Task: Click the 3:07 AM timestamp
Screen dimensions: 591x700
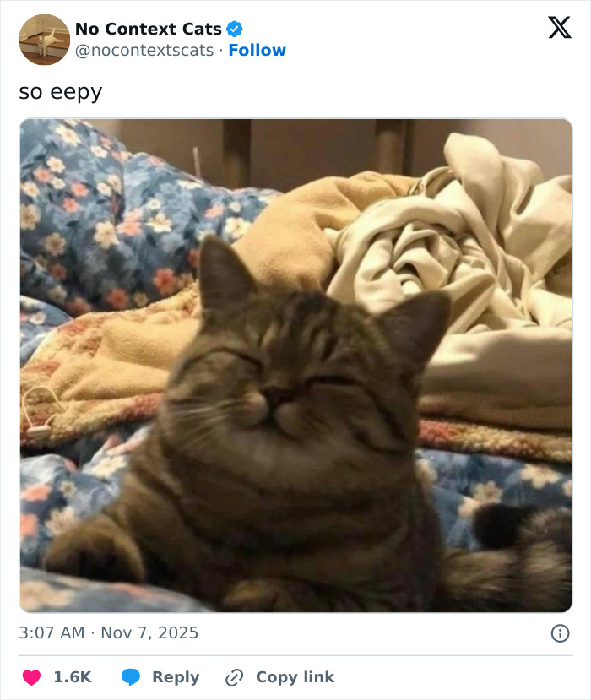Action: [51, 632]
